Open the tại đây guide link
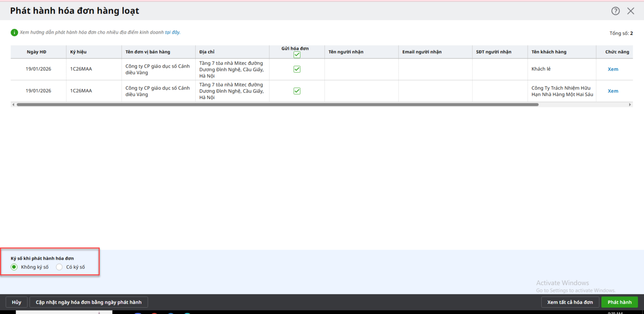The width and height of the screenshot is (644, 314). pos(172,33)
